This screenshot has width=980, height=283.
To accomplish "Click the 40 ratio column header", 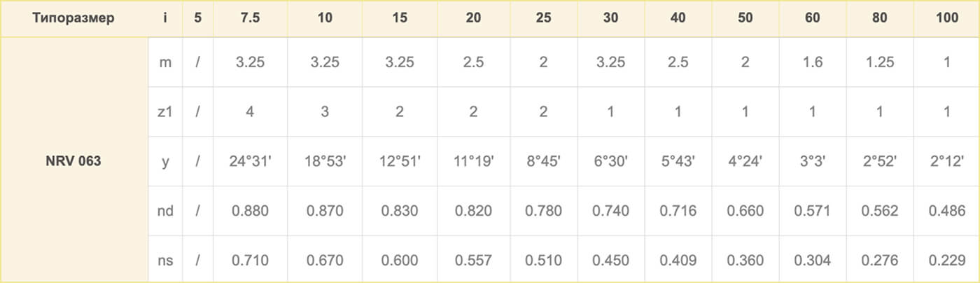I will pos(678,19).
